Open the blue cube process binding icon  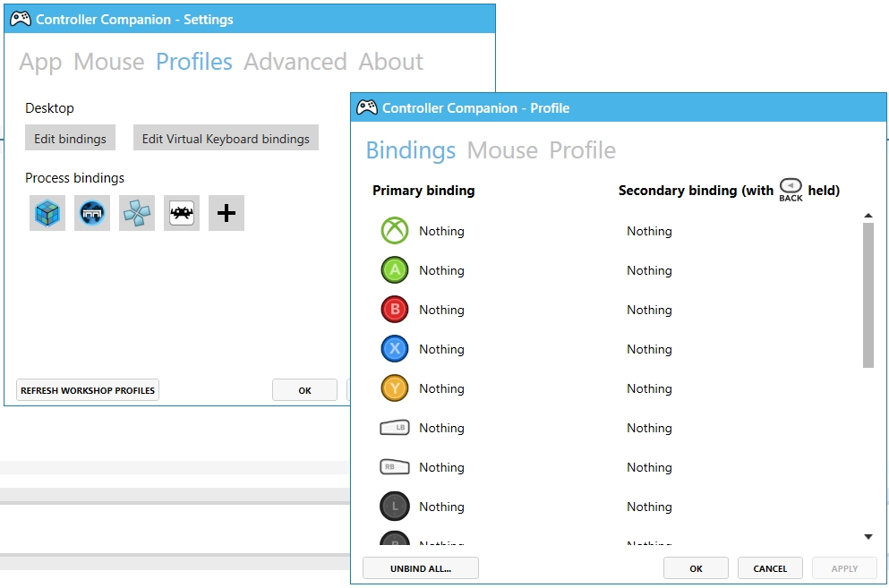pos(47,213)
